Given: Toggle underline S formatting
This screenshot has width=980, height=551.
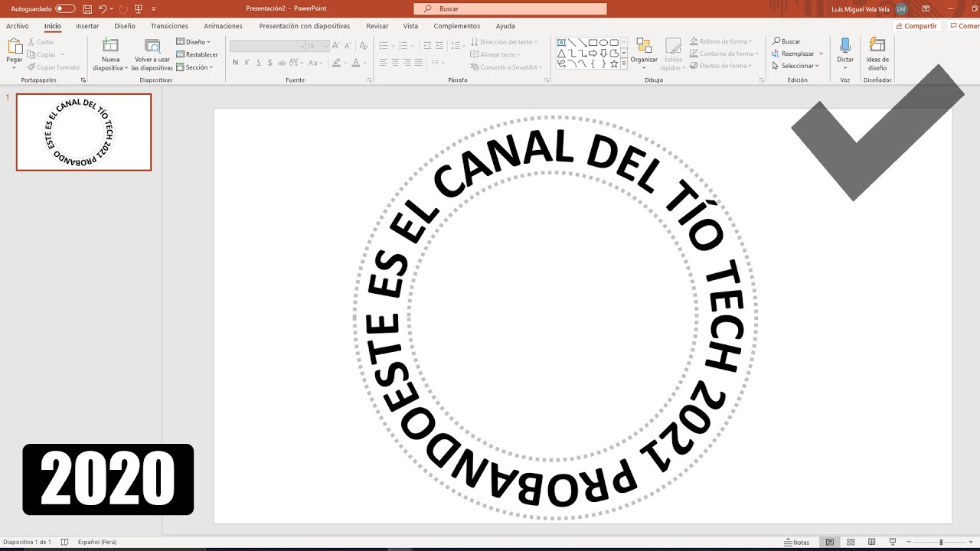Looking at the screenshot, I should pos(260,63).
